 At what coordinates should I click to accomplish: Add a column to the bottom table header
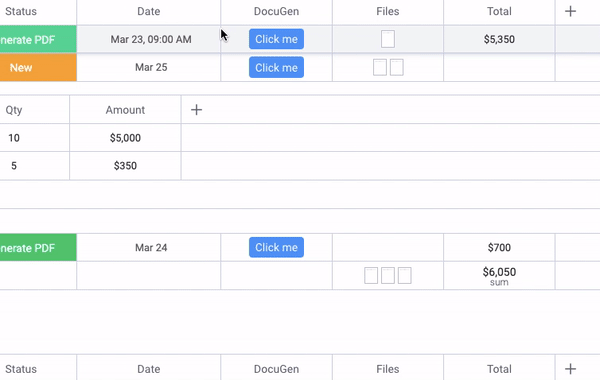tap(570, 369)
